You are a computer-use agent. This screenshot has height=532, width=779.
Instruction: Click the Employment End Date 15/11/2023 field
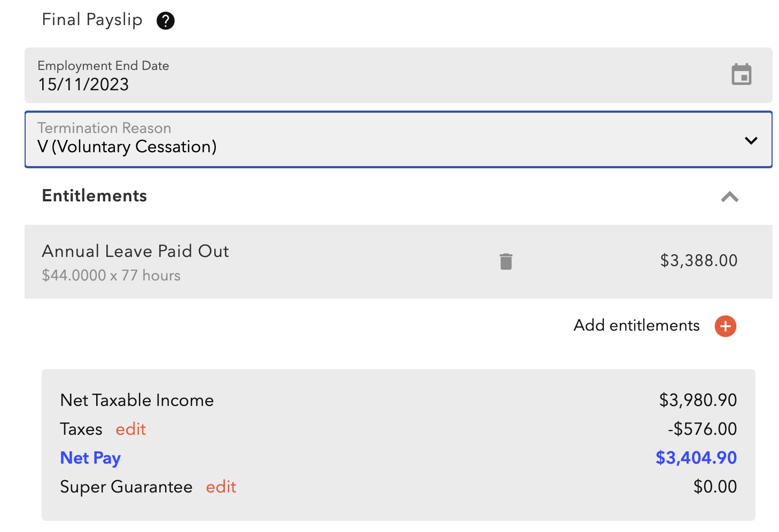coord(83,84)
